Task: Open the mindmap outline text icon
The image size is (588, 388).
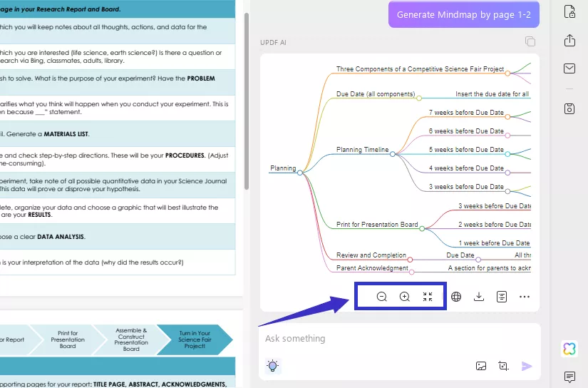Action: [x=502, y=297]
